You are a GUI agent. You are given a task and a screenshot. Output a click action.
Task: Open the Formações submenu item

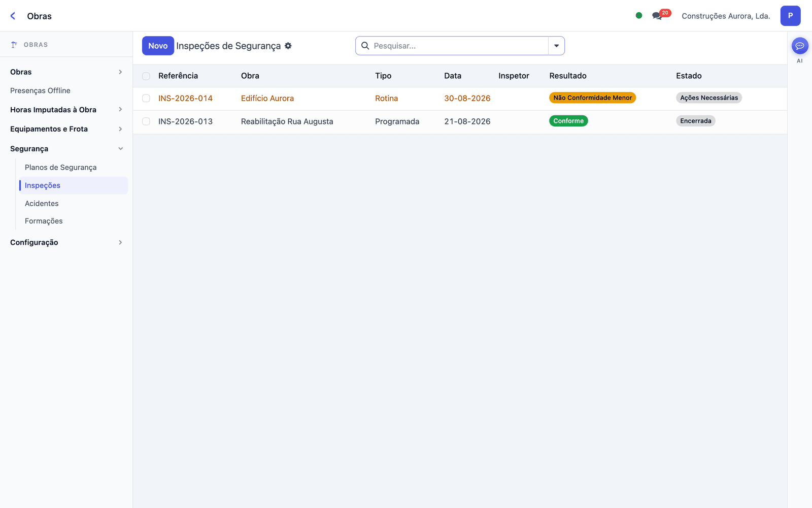(x=44, y=221)
